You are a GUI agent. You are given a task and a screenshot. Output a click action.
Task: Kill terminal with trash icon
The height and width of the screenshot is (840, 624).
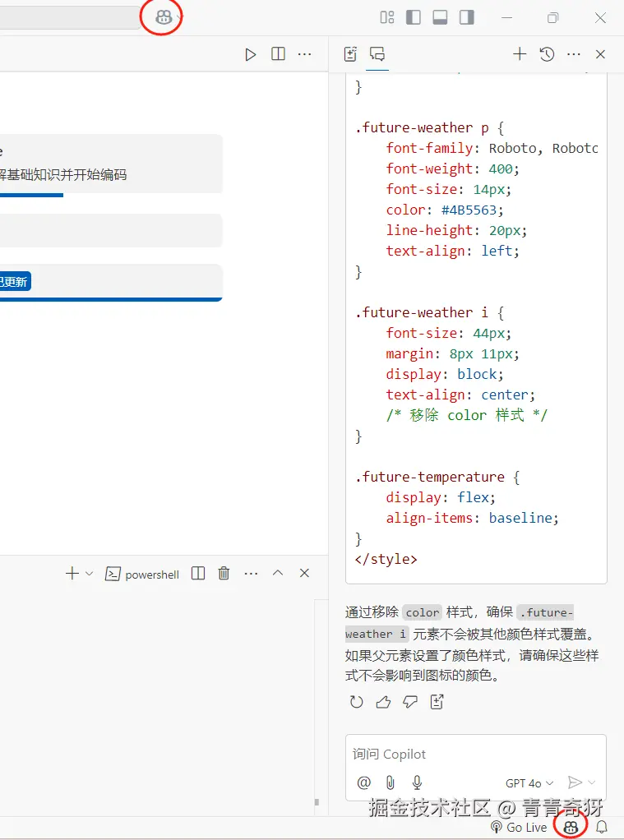pos(224,573)
